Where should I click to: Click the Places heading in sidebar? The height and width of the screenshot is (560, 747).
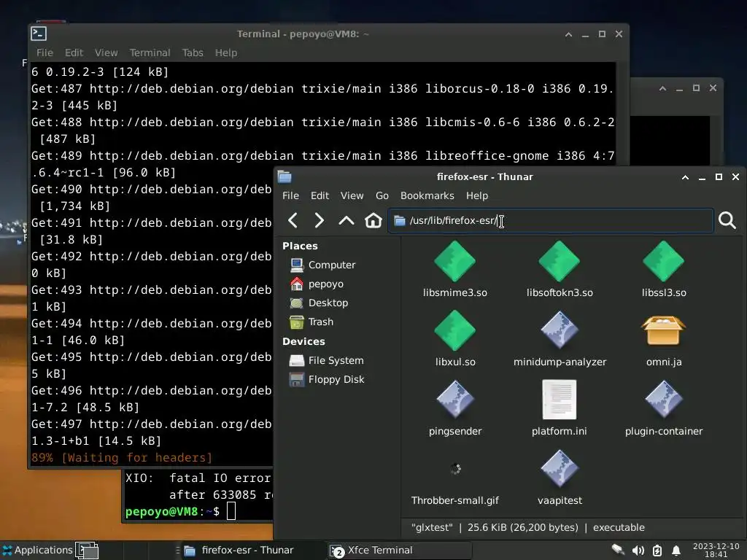300,246
